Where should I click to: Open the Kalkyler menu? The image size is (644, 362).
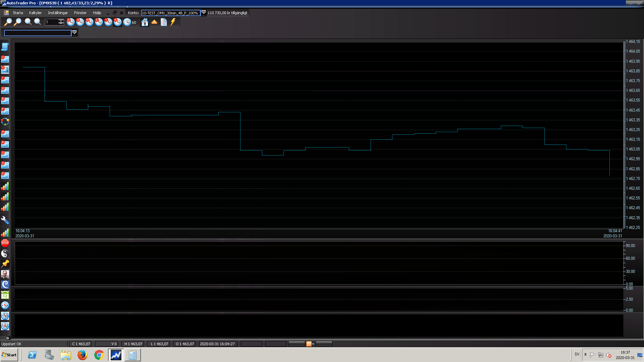(x=35, y=13)
